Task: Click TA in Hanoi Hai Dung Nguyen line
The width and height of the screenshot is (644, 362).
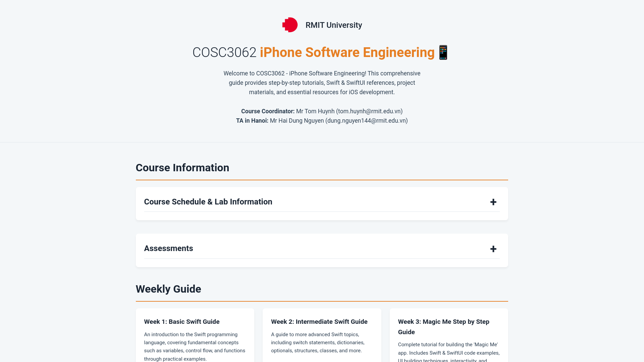Action: click(x=322, y=121)
